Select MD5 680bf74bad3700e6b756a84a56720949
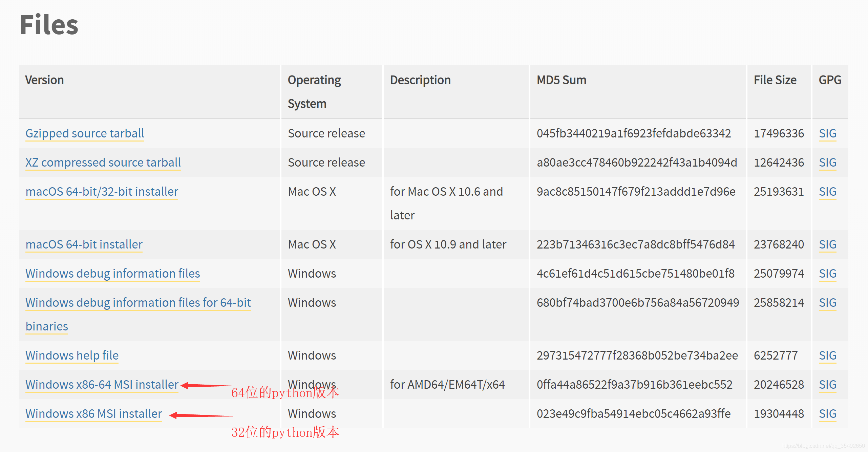 coord(638,303)
